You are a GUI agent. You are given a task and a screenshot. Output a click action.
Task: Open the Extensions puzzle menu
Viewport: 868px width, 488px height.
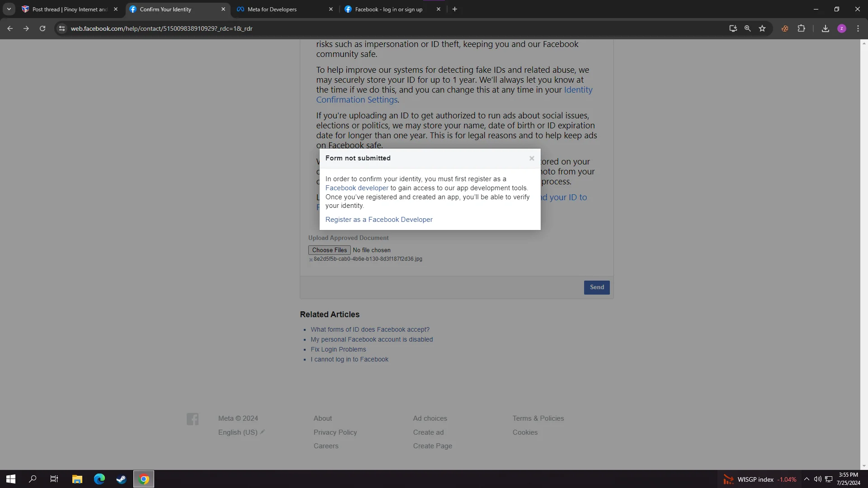click(x=801, y=28)
